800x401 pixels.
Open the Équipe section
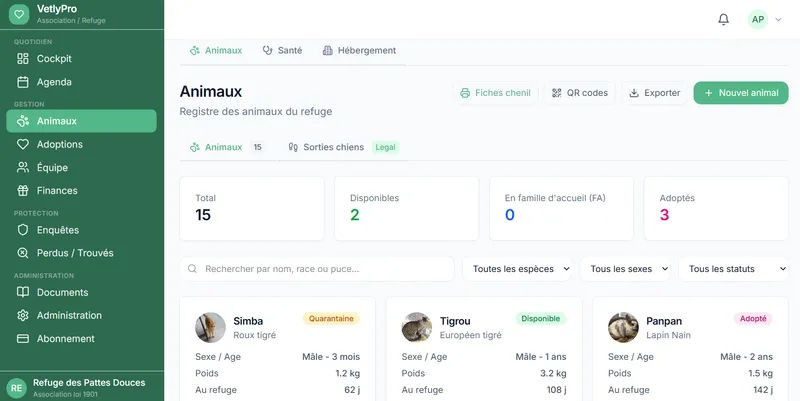(x=52, y=167)
